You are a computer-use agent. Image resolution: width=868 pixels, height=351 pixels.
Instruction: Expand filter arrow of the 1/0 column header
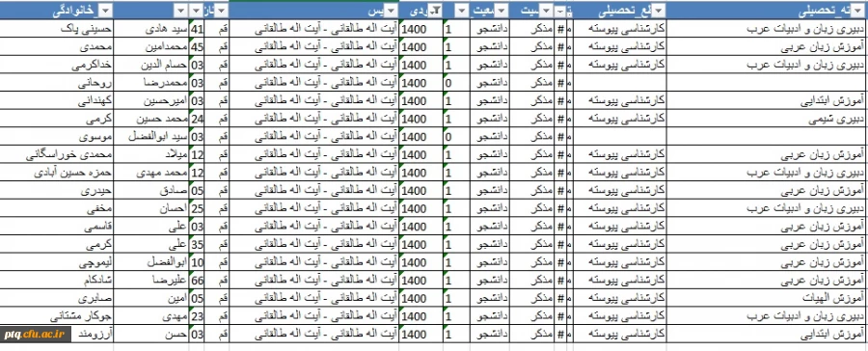pos(462,11)
